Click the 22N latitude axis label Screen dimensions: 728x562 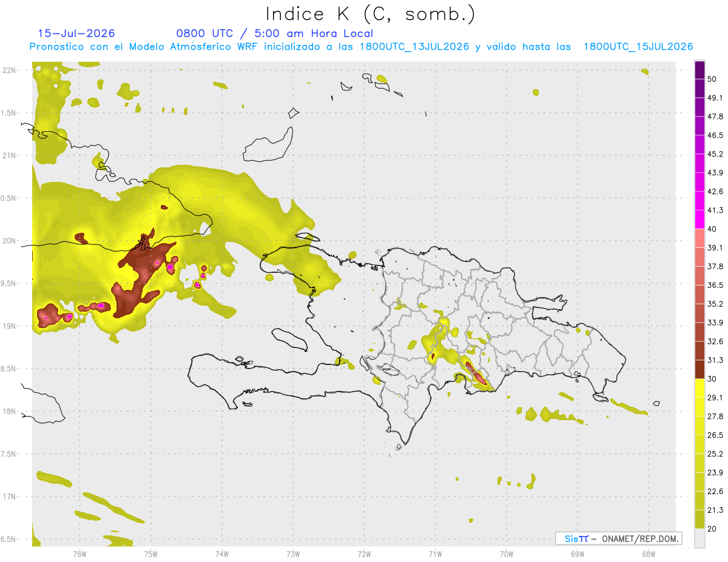coord(10,70)
